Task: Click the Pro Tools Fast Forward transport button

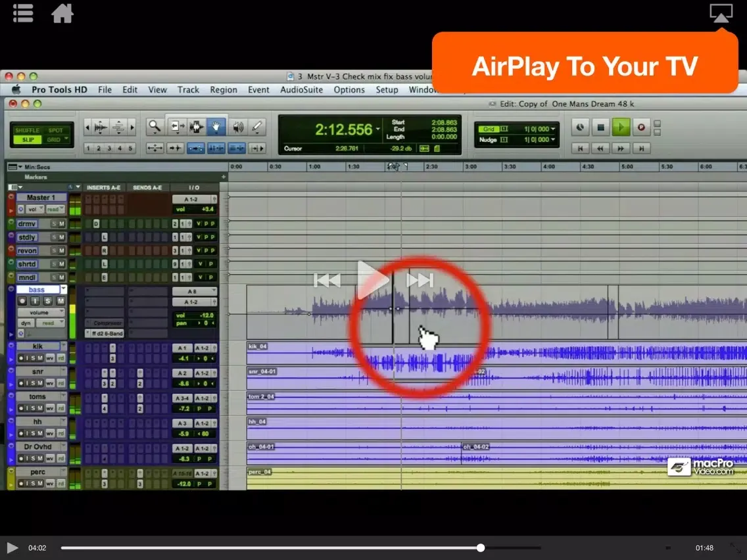Action: pyautogui.click(x=621, y=149)
